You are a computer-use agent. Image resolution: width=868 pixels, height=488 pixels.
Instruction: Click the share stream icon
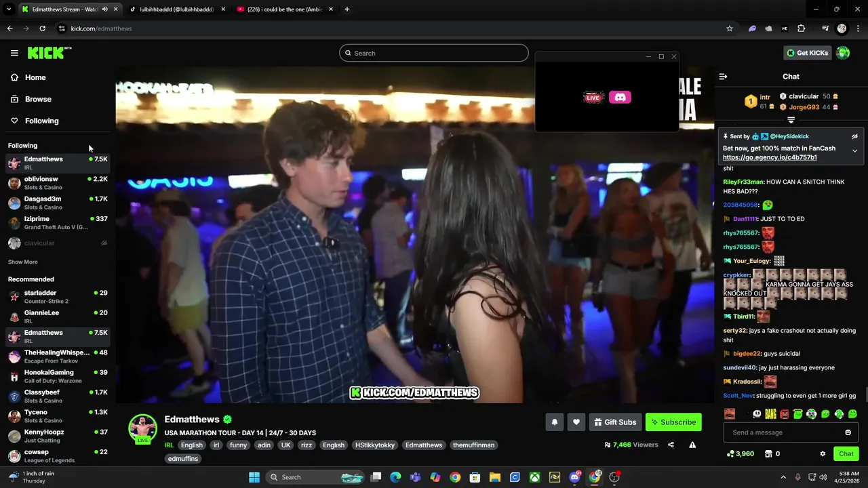671,445
